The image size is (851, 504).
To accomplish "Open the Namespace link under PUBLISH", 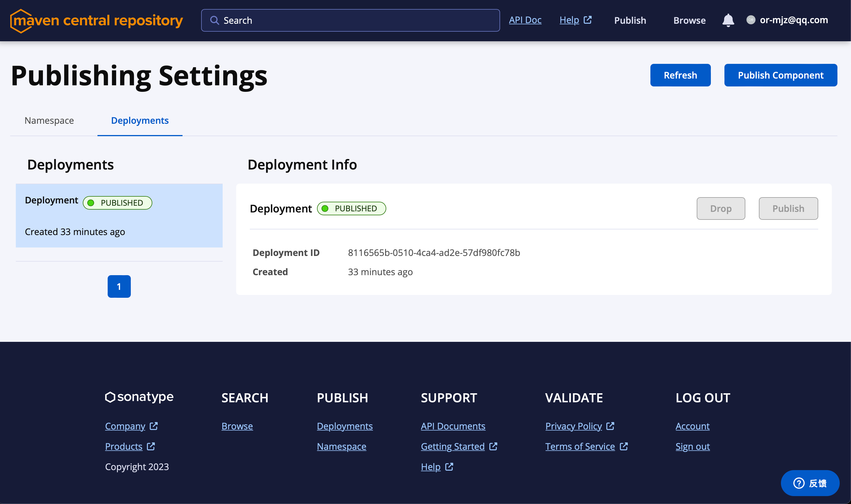I will pos(342,446).
